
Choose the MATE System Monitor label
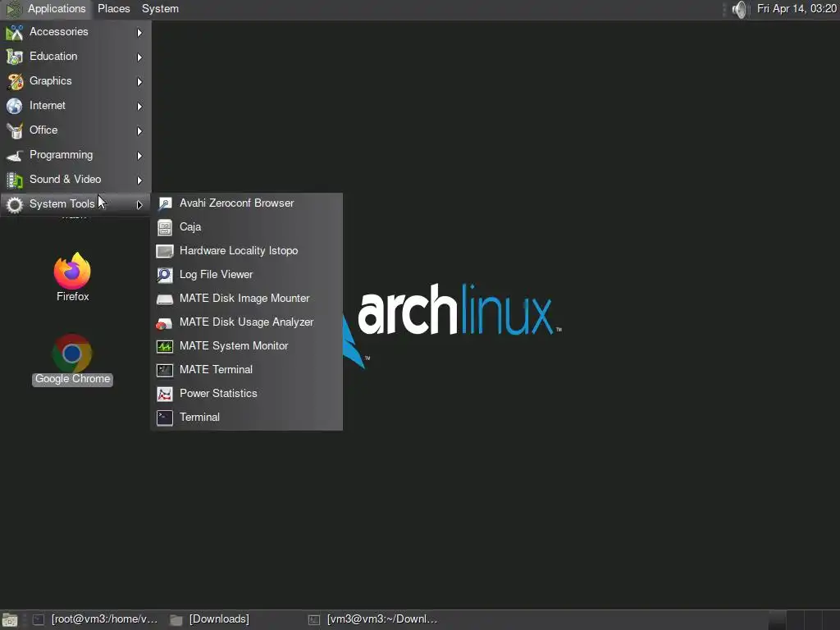point(234,345)
